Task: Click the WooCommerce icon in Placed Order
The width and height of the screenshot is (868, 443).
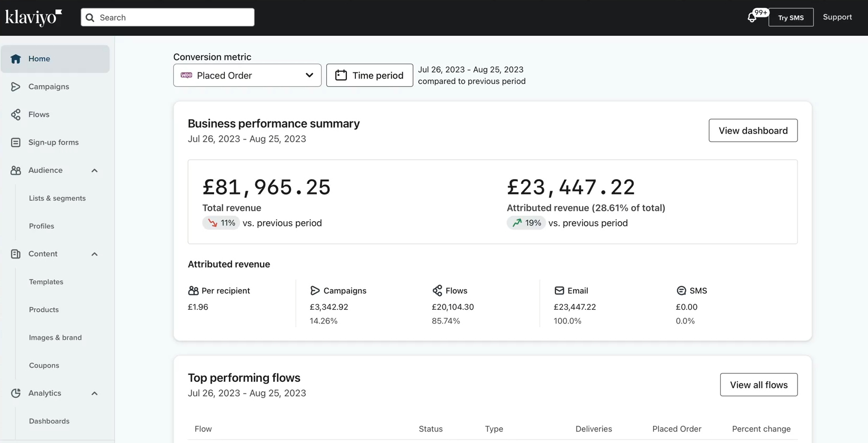Action: (186, 75)
